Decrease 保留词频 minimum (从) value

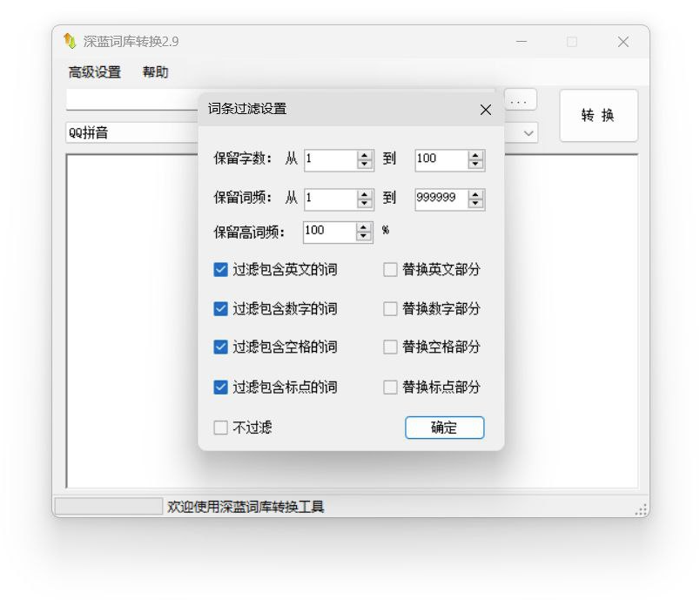coord(365,204)
